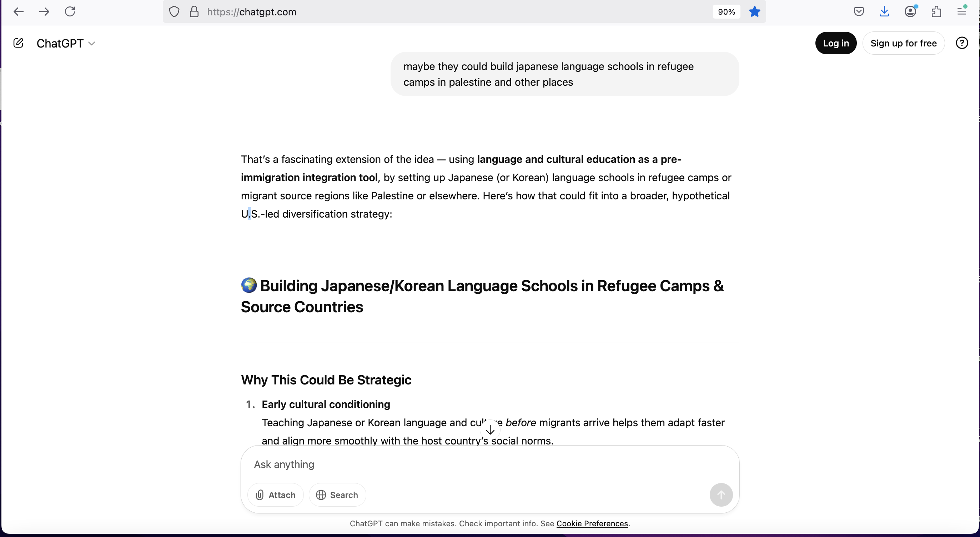Click heading 'Building Japanese/Korean Language Schools'
980x537 pixels.
[x=482, y=296]
